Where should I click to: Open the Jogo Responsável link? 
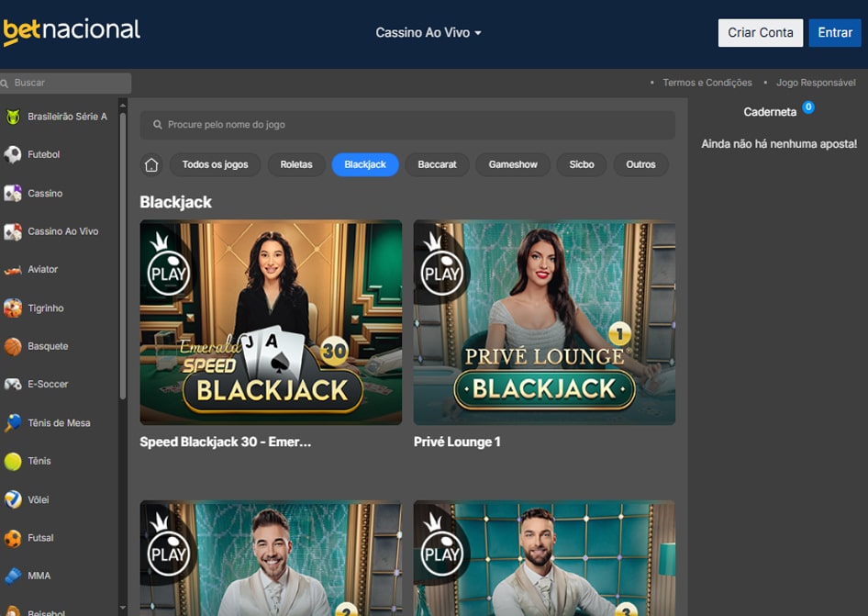coord(815,82)
